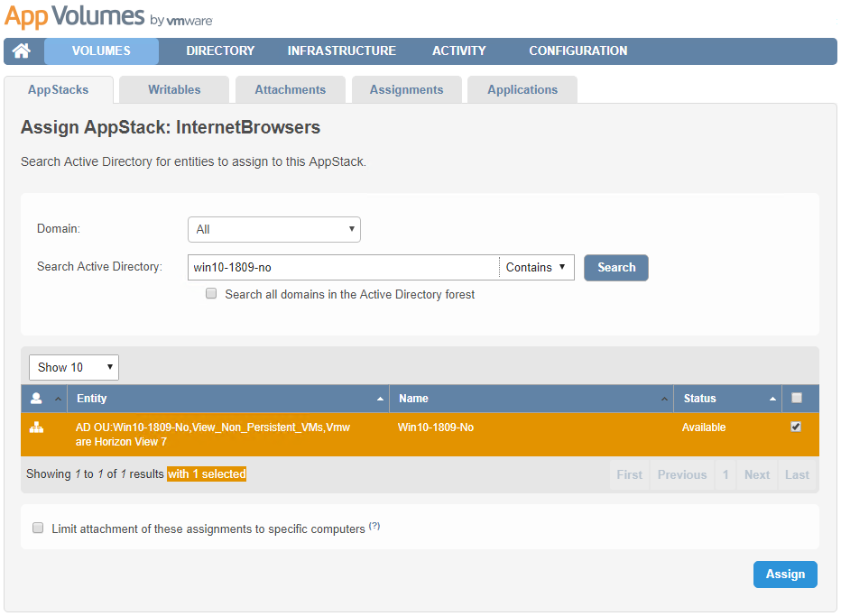This screenshot has width=841, height=616.
Task: Switch to the Writables tab
Action: pos(174,89)
